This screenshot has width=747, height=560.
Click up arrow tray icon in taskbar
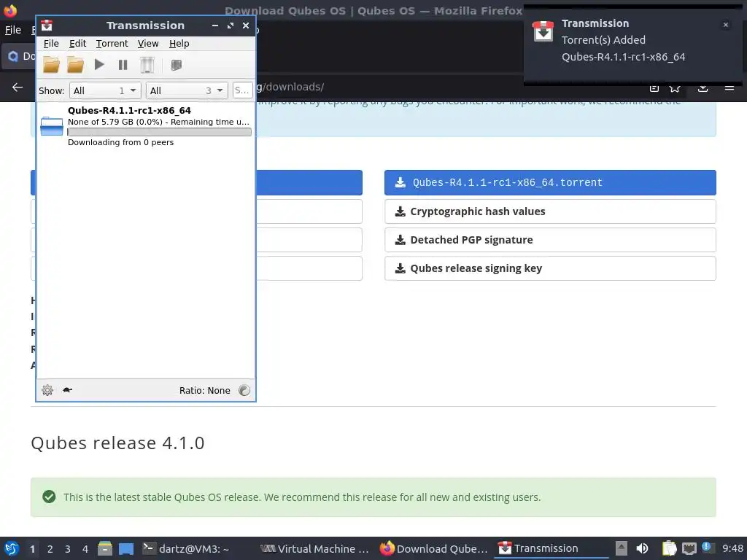click(x=622, y=548)
